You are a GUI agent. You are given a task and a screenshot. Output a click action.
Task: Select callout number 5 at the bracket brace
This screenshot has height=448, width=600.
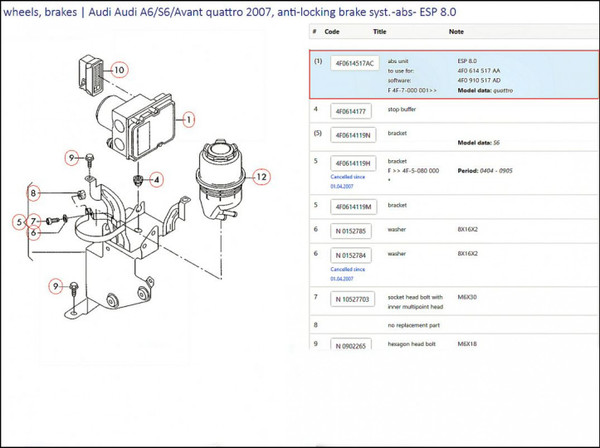click(x=19, y=222)
